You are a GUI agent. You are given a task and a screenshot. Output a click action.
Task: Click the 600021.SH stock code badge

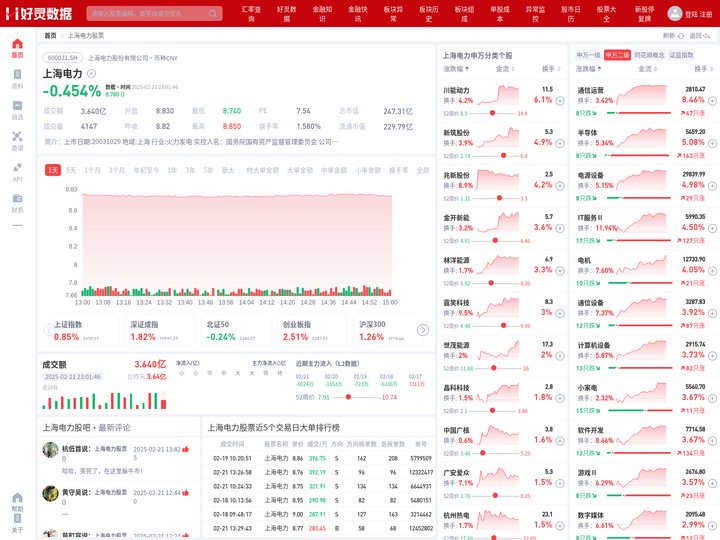(63, 58)
